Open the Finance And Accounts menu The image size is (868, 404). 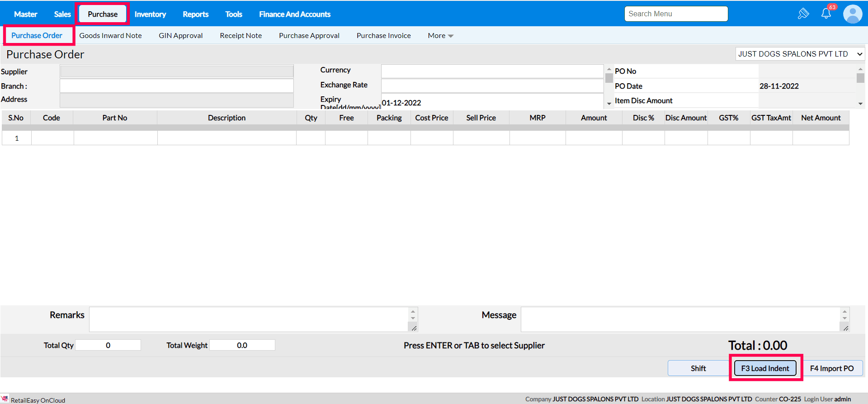[x=295, y=14]
